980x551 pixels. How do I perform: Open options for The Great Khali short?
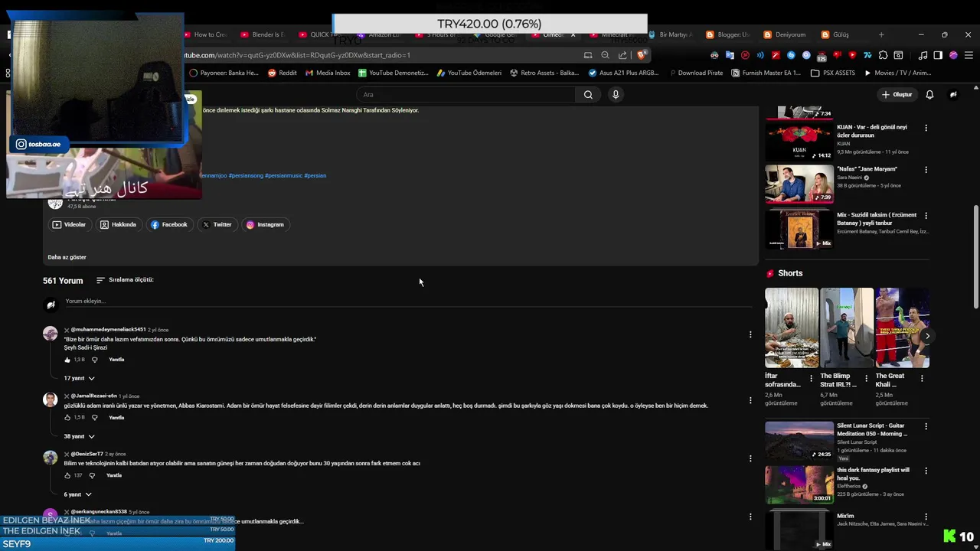922,378
